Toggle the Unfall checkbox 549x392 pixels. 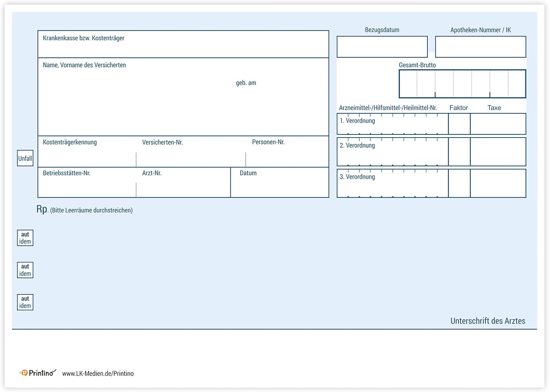coord(25,158)
